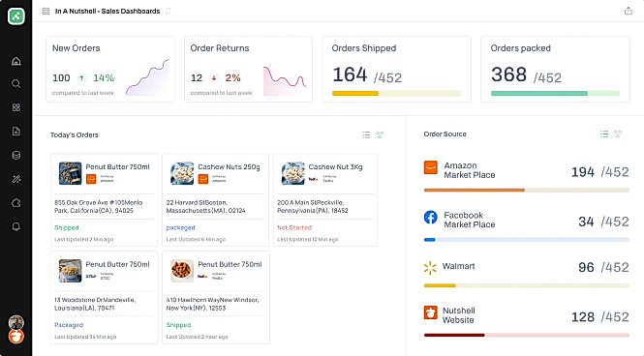Open notifications bell in sidebar
Screen dimensions: 644x356
pyautogui.click(x=16, y=226)
